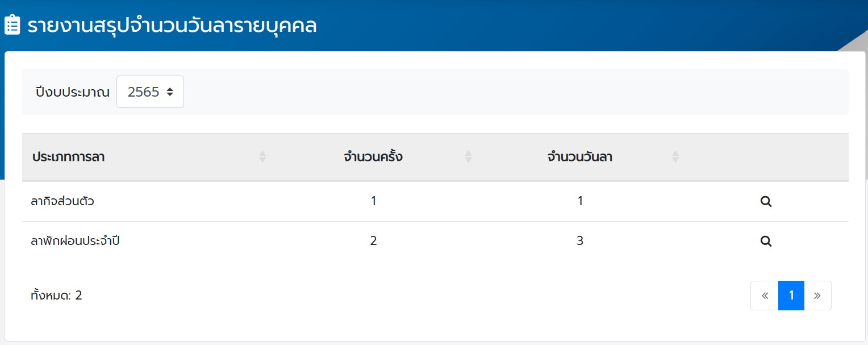
Task: Click sort arrows beside จำนวนครั้ง header
Action: pos(468,157)
